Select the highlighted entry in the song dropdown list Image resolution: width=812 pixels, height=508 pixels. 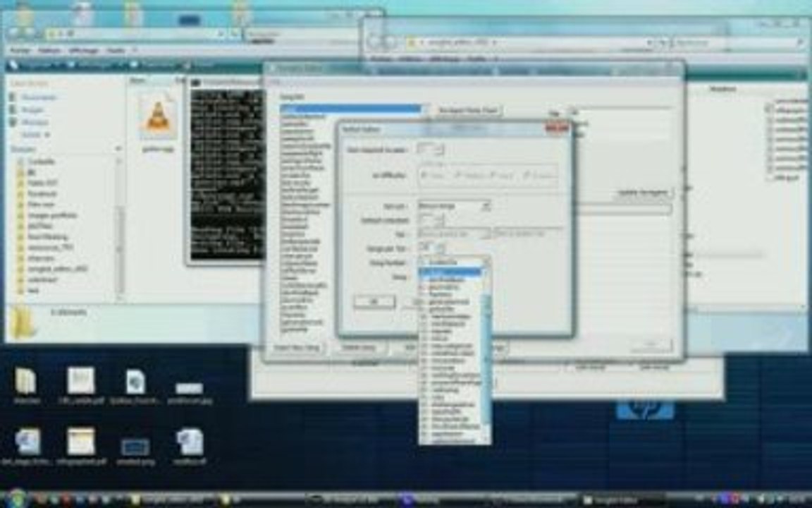[450, 272]
